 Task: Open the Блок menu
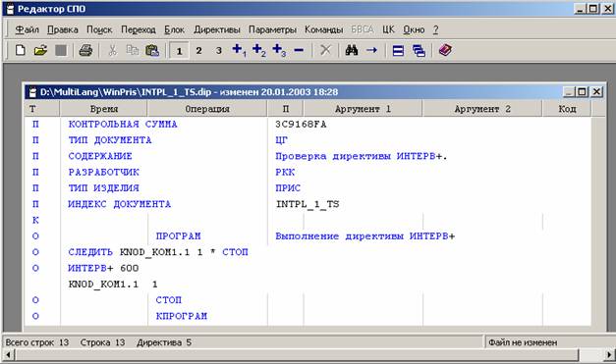pos(174,29)
